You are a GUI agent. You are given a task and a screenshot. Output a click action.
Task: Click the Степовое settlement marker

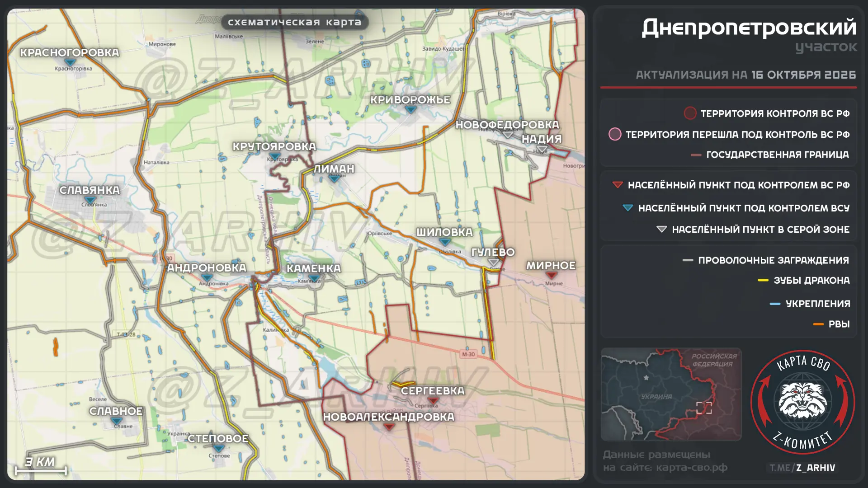tap(218, 449)
